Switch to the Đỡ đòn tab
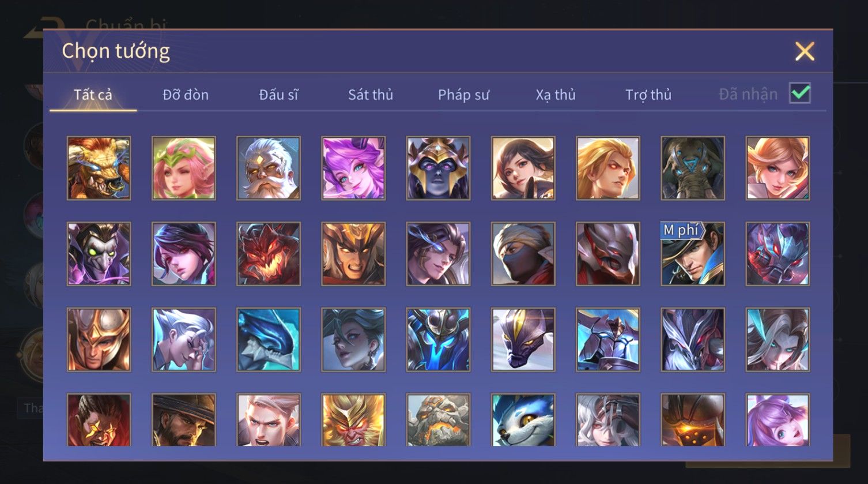 pos(186,95)
